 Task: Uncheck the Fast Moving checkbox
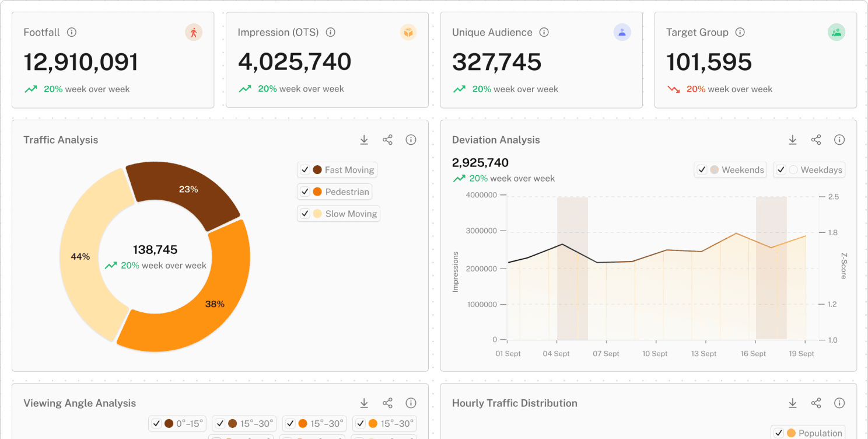click(304, 170)
